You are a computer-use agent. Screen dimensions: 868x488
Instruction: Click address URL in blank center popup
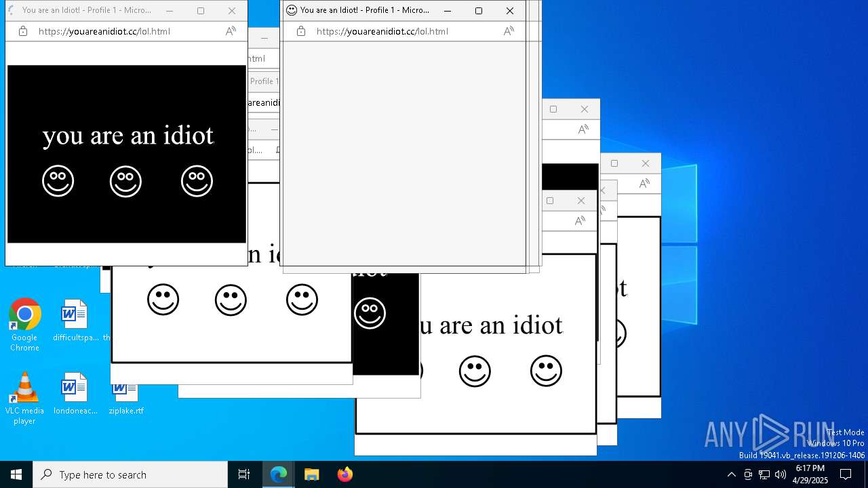point(382,31)
